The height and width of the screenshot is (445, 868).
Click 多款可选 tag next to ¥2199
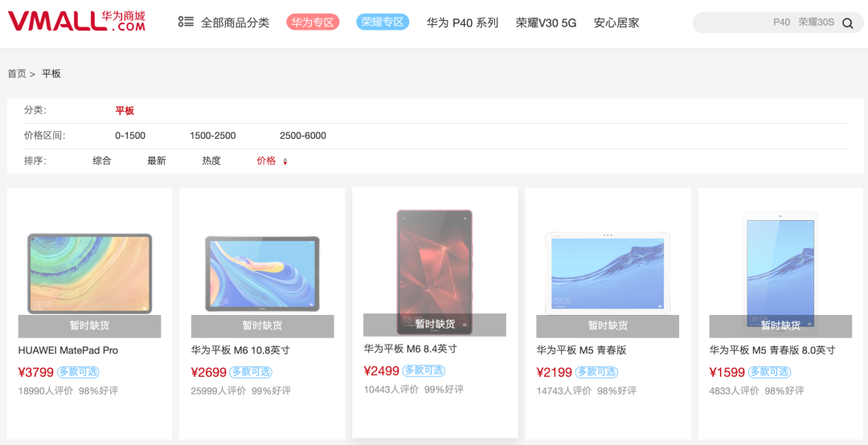596,372
